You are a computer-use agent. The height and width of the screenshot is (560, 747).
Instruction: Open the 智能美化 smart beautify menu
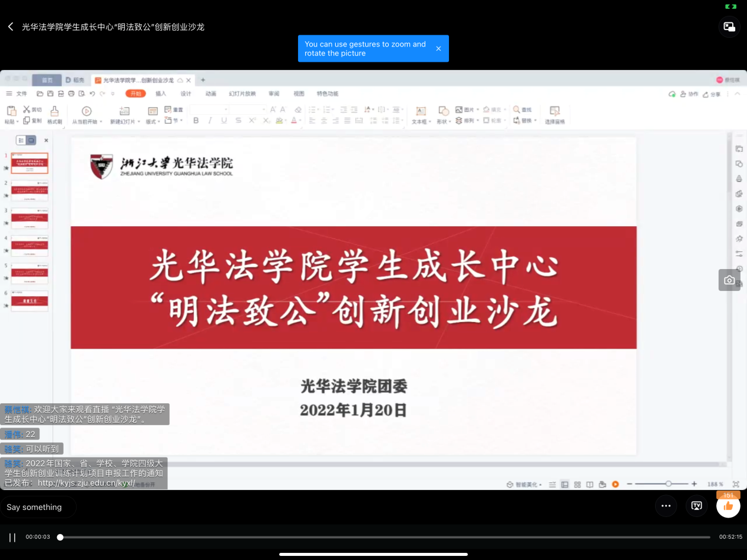pyautogui.click(x=524, y=484)
